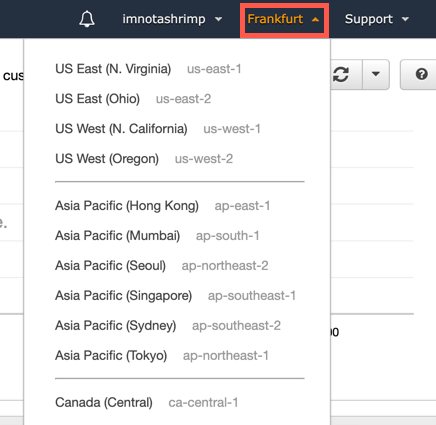Open the help question mark icon
Screen dimensions: 436x425
pyautogui.click(x=421, y=74)
